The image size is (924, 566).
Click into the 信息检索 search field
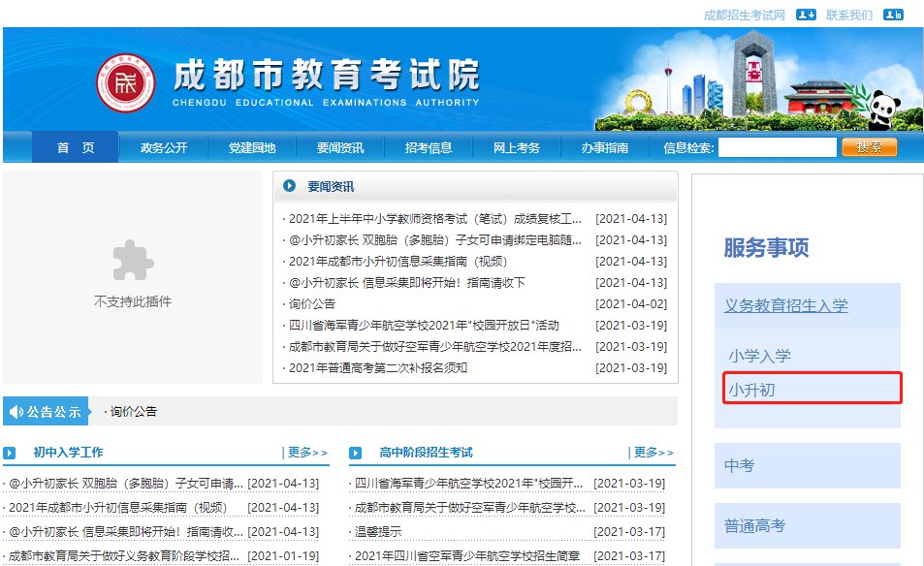pyautogui.click(x=777, y=147)
